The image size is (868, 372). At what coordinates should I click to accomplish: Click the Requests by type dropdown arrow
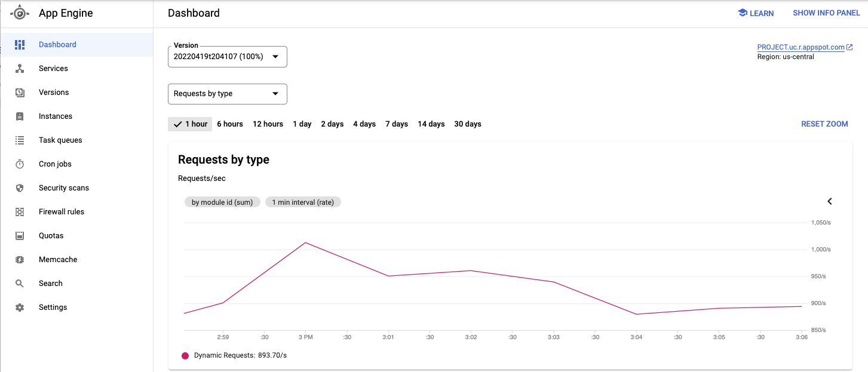coord(275,94)
